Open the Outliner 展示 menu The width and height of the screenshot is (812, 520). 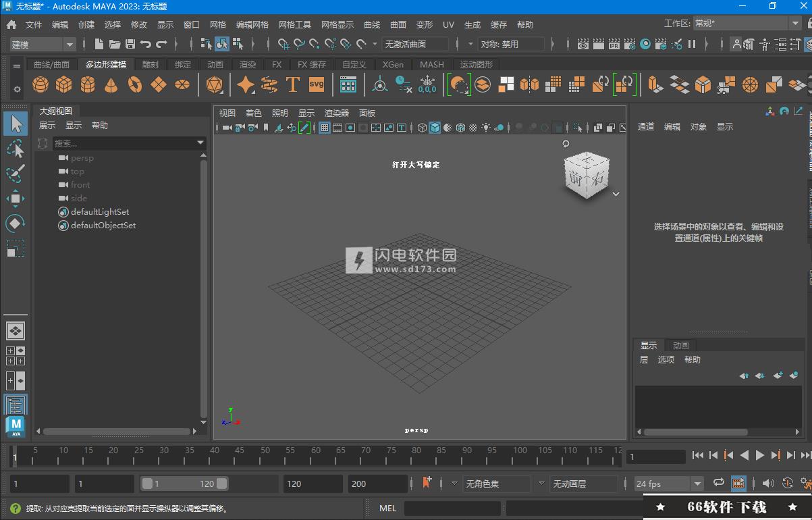[x=47, y=125]
